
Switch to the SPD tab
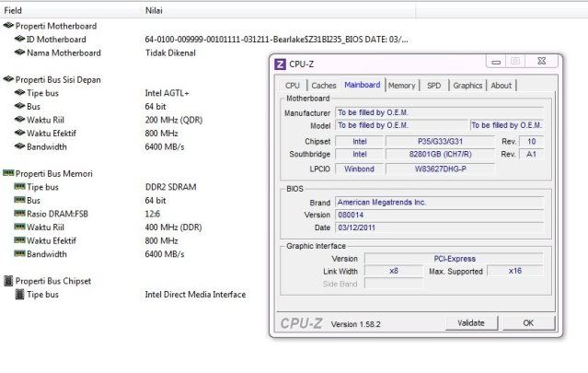tap(434, 86)
